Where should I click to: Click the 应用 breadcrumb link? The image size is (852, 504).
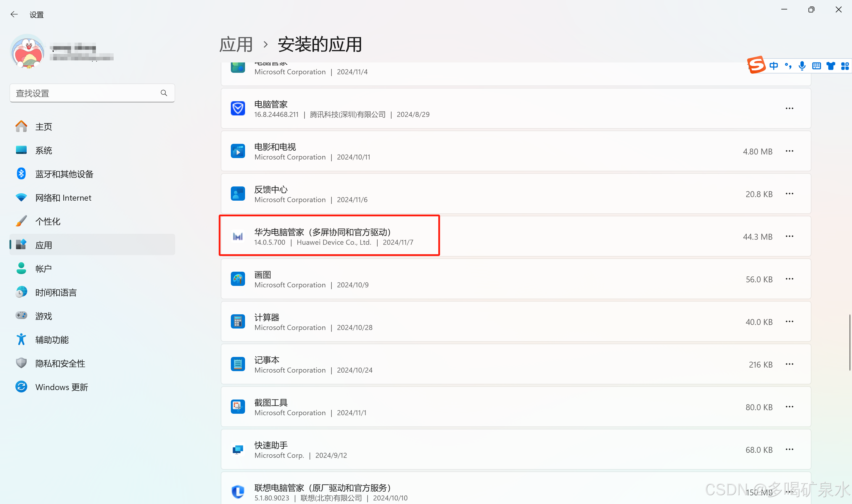point(236,45)
